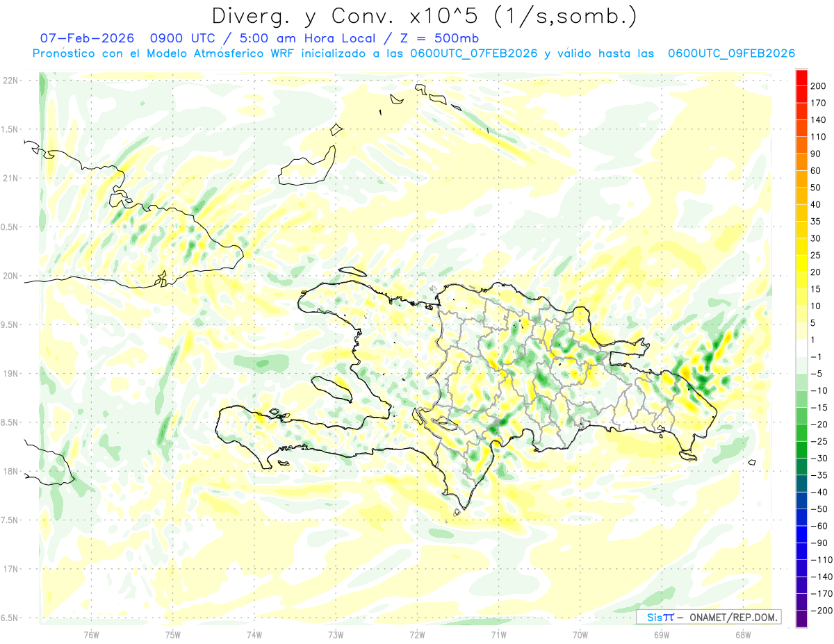Click the '0.5N' latitude label
This screenshot has height=644, width=834.
[x=10, y=227]
